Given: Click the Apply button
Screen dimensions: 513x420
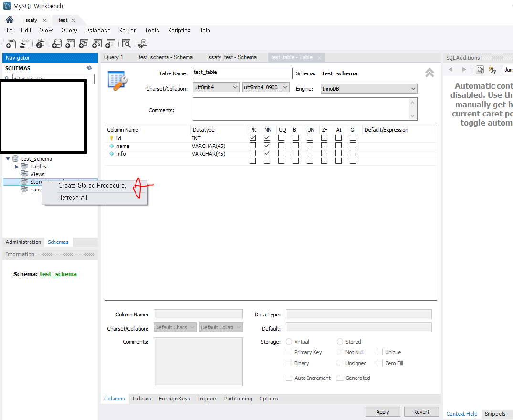Looking at the screenshot, I should click(x=383, y=412).
